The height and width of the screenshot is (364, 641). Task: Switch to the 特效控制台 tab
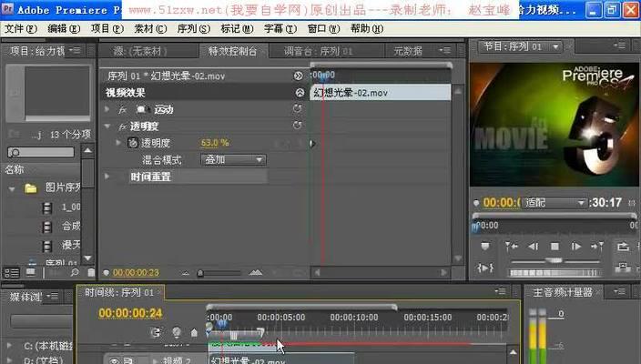tap(232, 51)
